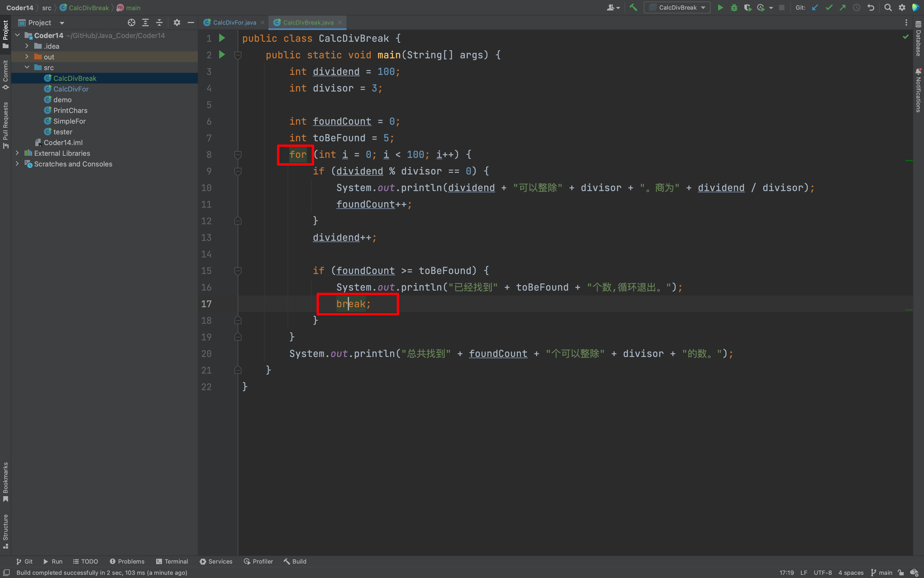Viewport: 924px width, 578px height.
Task: Open main branch menu in status bar
Action: coord(881,572)
